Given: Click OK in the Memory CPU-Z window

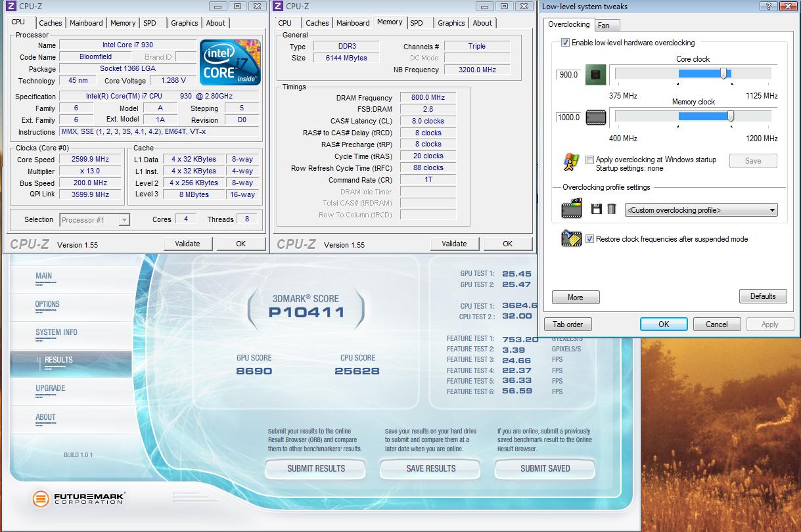Looking at the screenshot, I should tap(507, 244).
